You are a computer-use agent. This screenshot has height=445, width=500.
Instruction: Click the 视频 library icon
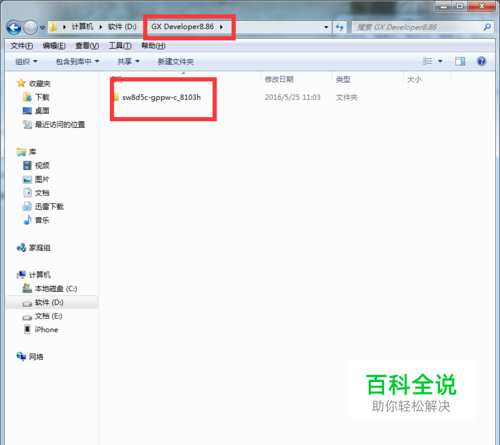pos(27,165)
